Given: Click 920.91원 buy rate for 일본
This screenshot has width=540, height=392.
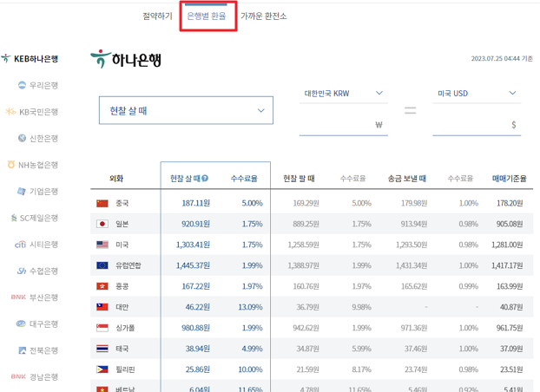Looking at the screenshot, I should 195,224.
